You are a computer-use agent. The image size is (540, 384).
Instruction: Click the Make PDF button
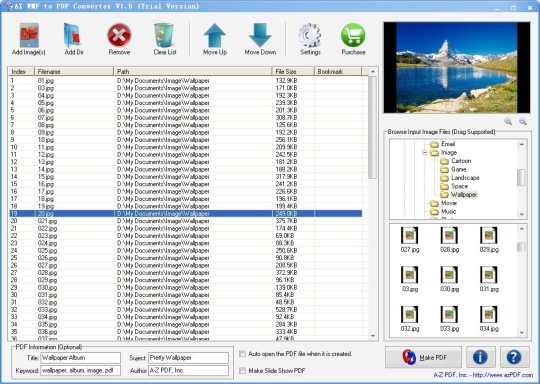(x=423, y=357)
